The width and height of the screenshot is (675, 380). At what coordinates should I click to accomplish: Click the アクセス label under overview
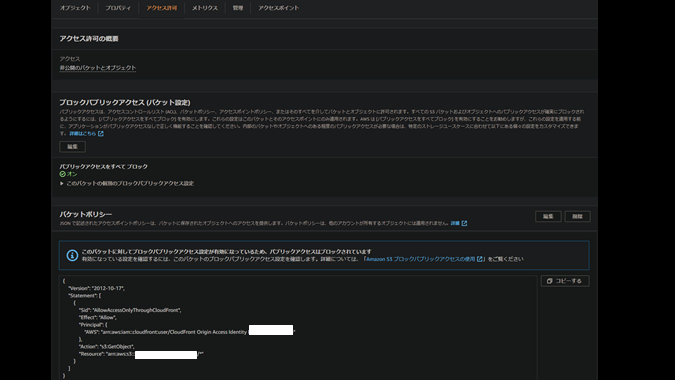70,59
